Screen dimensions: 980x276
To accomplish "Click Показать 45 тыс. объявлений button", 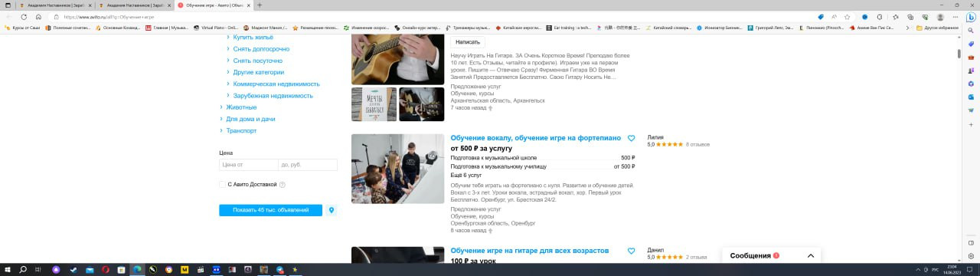I will 270,210.
